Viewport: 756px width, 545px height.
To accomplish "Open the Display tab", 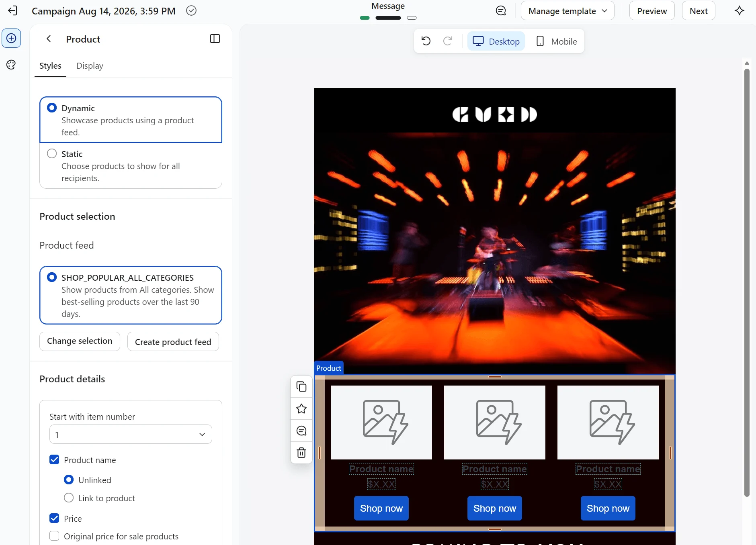I will tap(90, 66).
